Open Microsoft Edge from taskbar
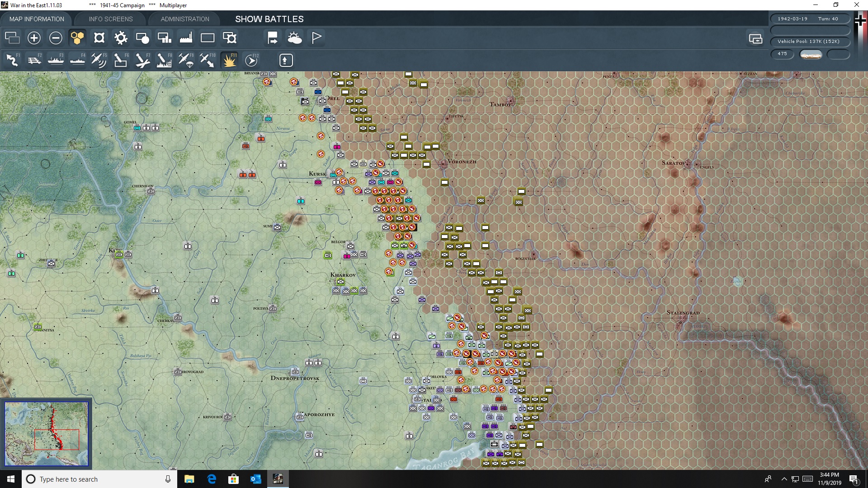Screen dimensions: 868x488 pyautogui.click(x=211, y=479)
